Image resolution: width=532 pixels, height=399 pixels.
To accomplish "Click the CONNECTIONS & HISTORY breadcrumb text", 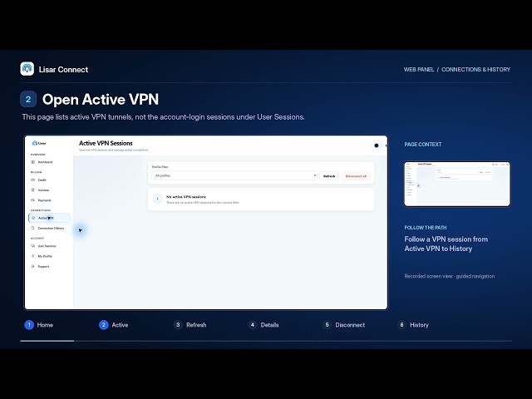I will coord(475,69).
